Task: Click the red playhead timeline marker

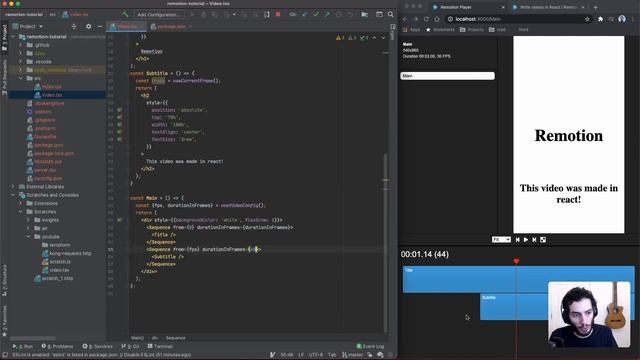Action: coord(516,261)
